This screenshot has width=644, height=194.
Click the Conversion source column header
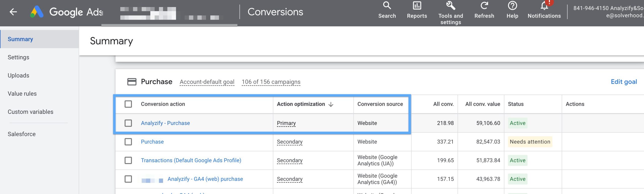380,104
